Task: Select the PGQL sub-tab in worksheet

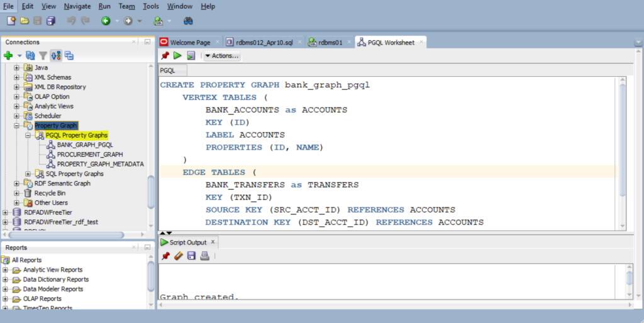Action: 167,70
